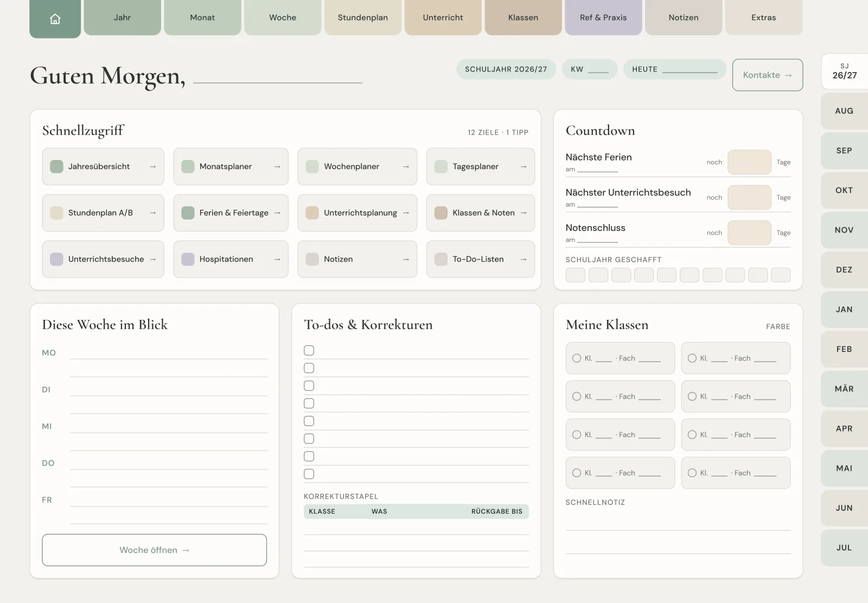Click the Unterrichtsplanung color square icon
This screenshot has width=868, height=603.
click(312, 213)
